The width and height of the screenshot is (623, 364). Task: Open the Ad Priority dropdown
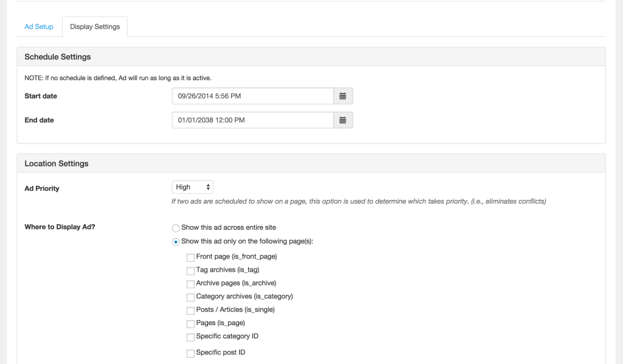(x=192, y=187)
